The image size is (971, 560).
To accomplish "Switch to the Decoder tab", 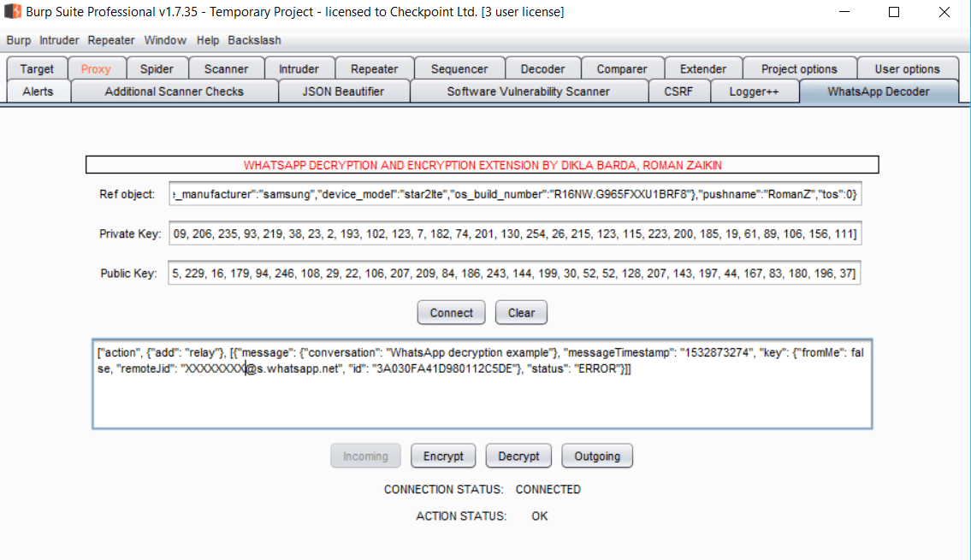I will pos(542,68).
